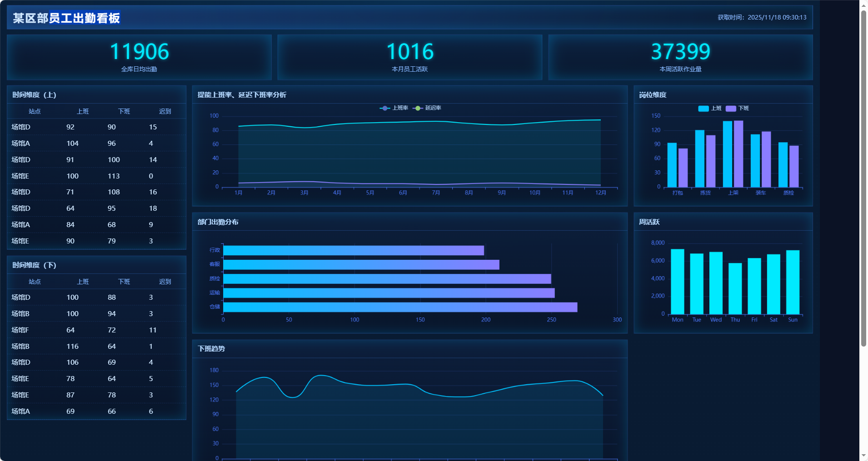Click the 下班趋势 panel title
This screenshot has height=461, width=868.
211,349
